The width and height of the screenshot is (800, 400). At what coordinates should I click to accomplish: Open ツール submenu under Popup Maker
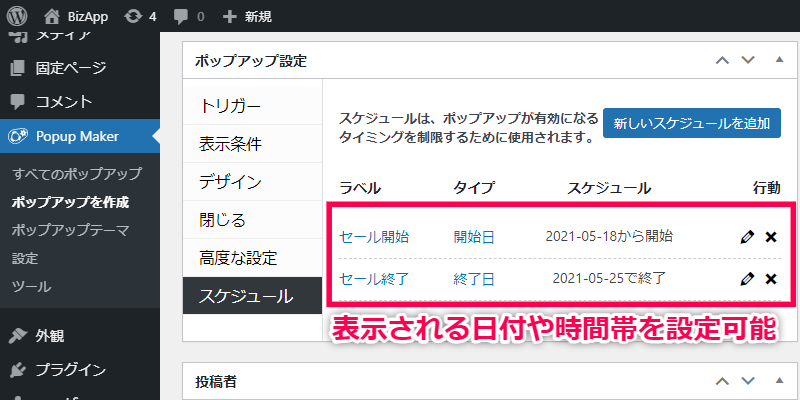[x=32, y=287]
